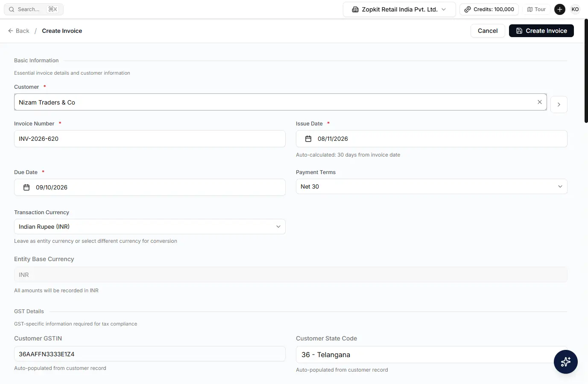This screenshot has width=588, height=384.
Task: Open the Customer combo box
Action: [280, 102]
